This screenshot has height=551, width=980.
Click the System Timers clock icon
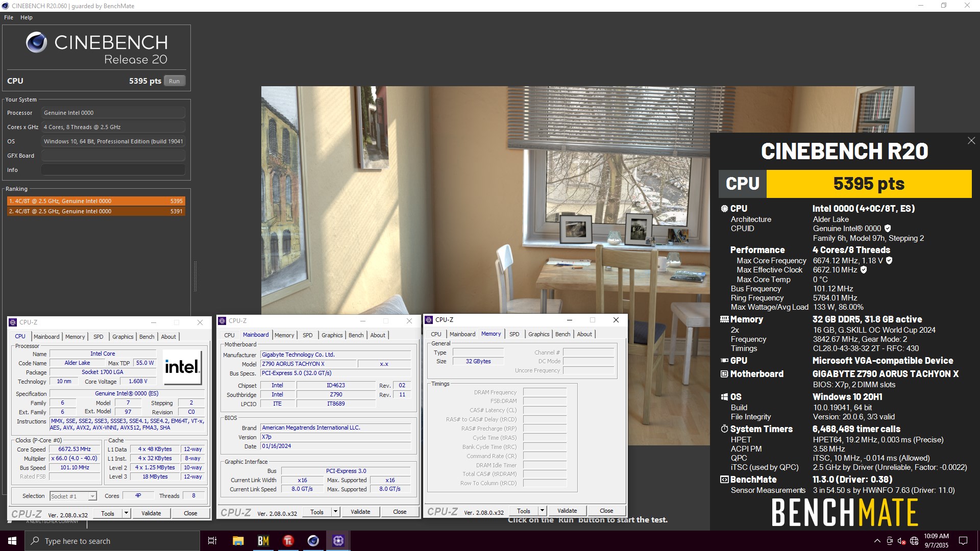pos(724,429)
